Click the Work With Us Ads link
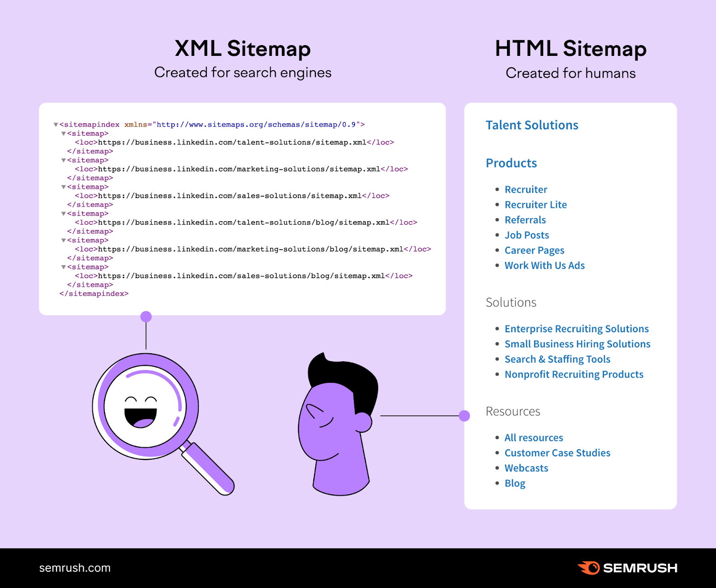Viewport: 716px width, 588px height. click(544, 265)
